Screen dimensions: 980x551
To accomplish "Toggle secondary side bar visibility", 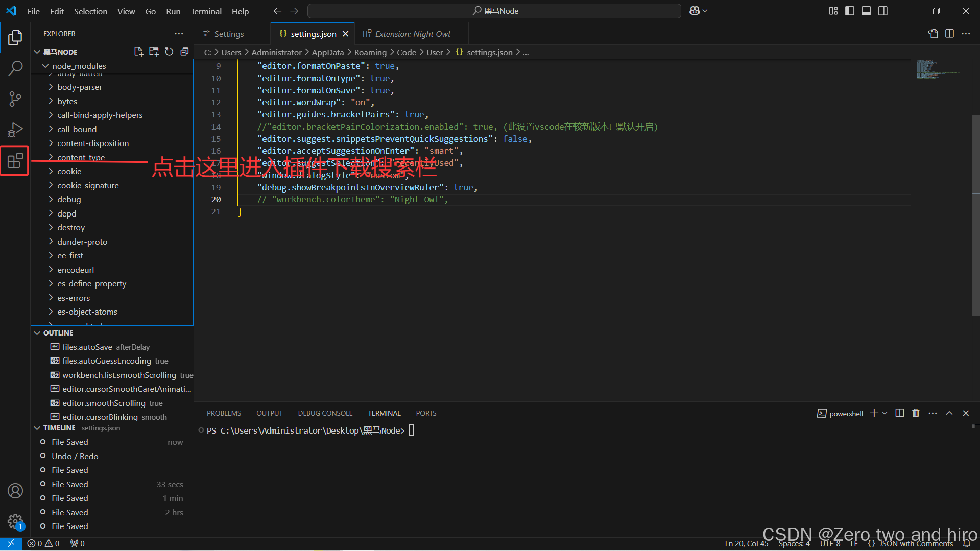I will [883, 11].
